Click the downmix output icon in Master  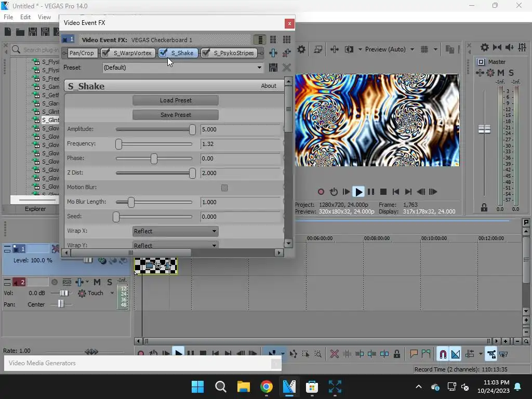[497, 47]
